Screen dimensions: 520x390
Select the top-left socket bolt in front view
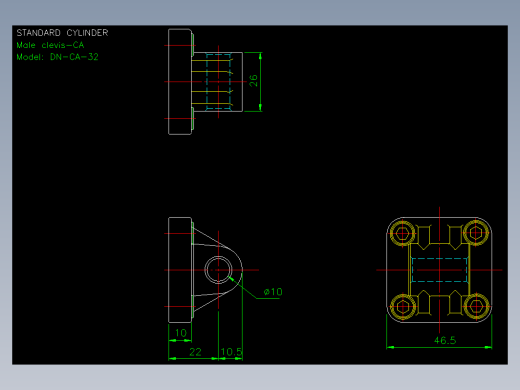tap(403, 233)
